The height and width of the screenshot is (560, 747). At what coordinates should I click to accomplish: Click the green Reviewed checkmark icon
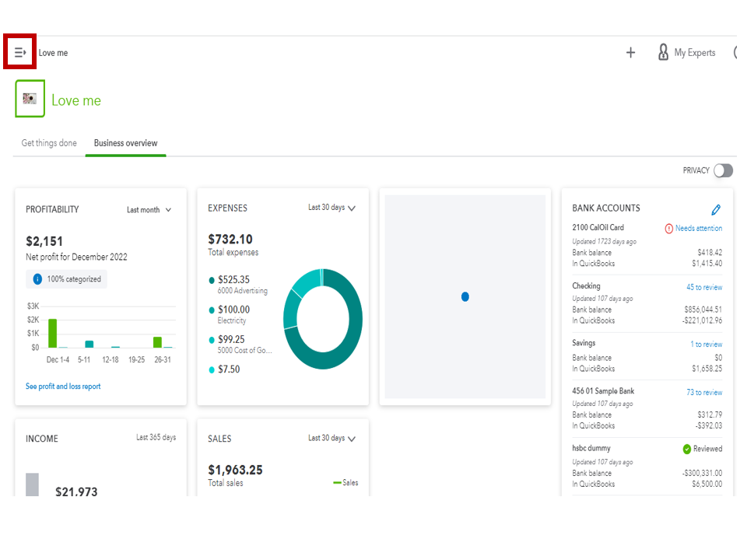pyautogui.click(x=687, y=449)
